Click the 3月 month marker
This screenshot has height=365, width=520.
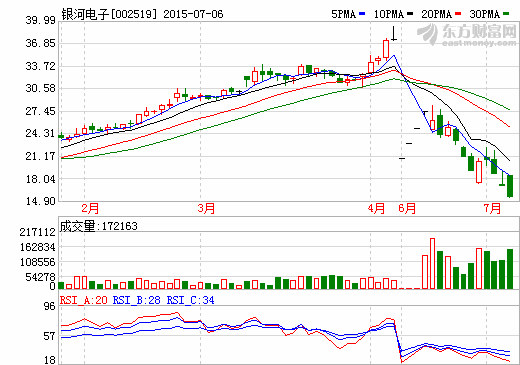[x=206, y=208]
